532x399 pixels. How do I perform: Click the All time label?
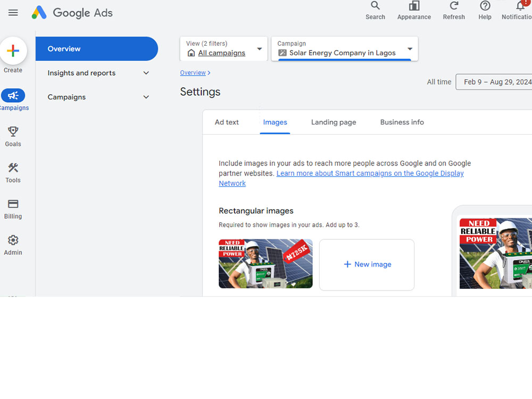click(x=439, y=82)
